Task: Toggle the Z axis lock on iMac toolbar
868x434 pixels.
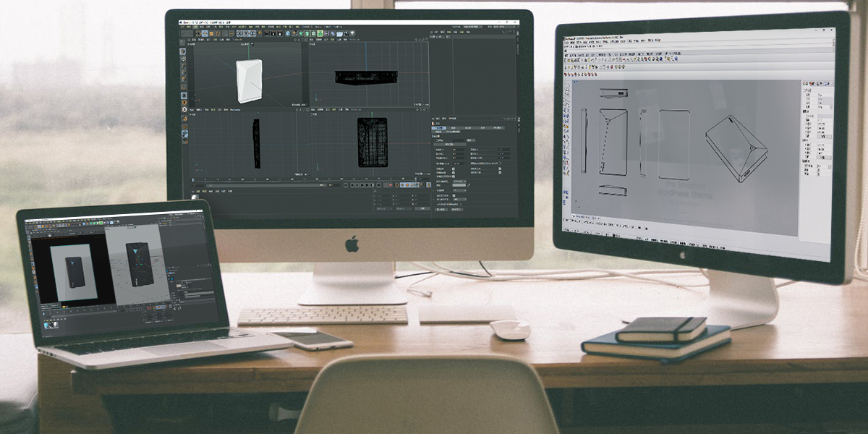Action: (252, 33)
